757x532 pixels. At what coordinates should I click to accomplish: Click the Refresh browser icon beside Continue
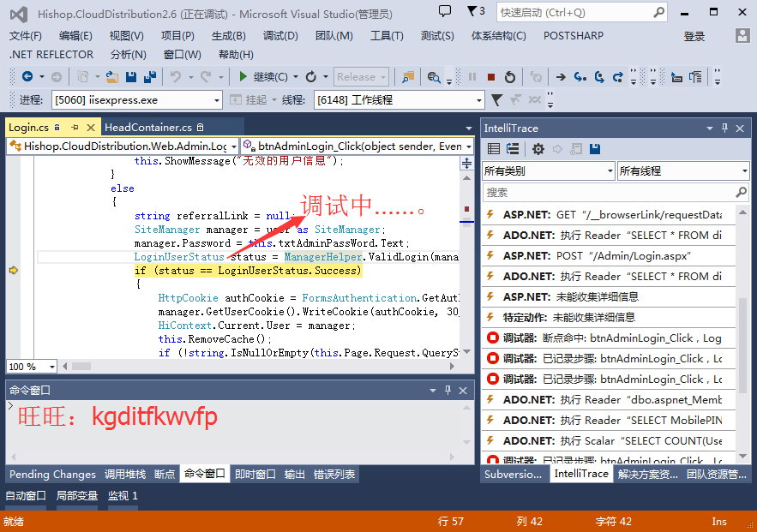pos(311,77)
